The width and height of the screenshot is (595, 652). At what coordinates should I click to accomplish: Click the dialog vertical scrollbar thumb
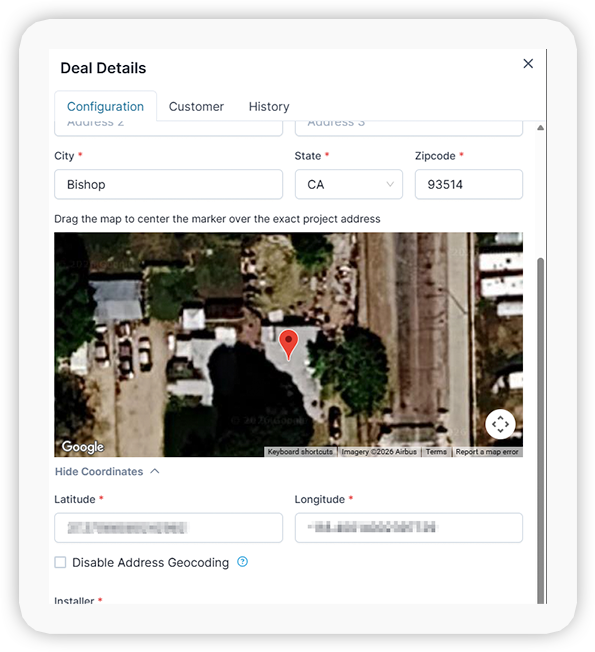point(540,430)
